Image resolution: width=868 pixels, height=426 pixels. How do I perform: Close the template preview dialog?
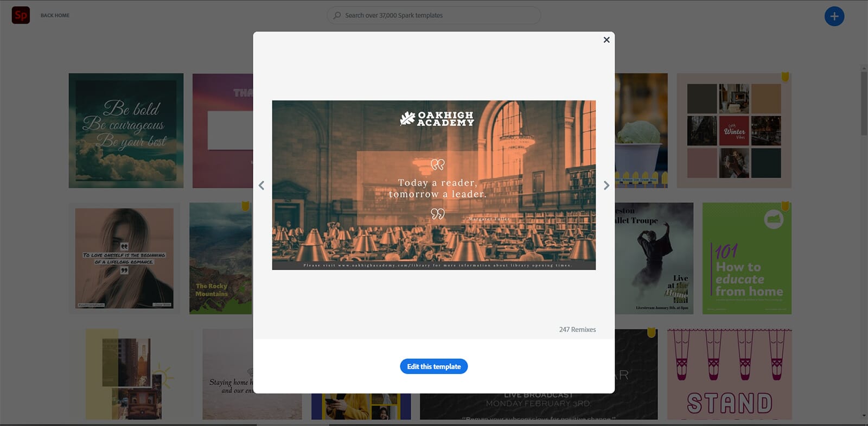(607, 40)
